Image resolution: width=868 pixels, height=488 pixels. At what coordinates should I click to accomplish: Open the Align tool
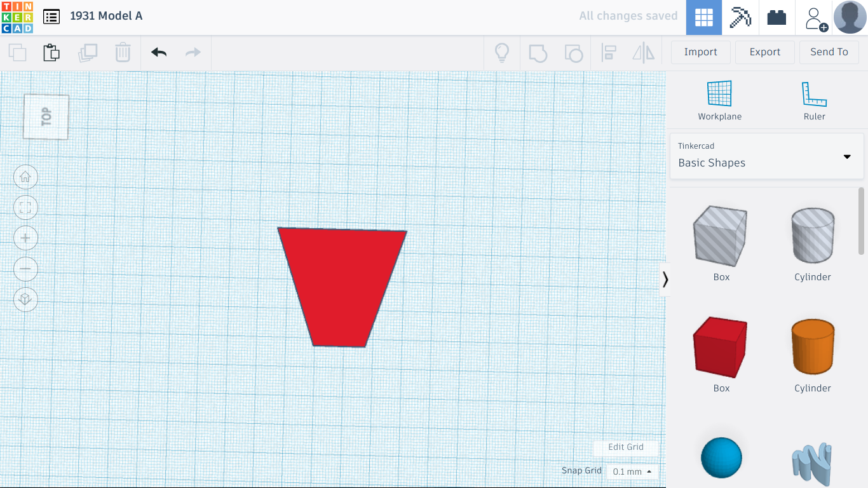coord(609,52)
